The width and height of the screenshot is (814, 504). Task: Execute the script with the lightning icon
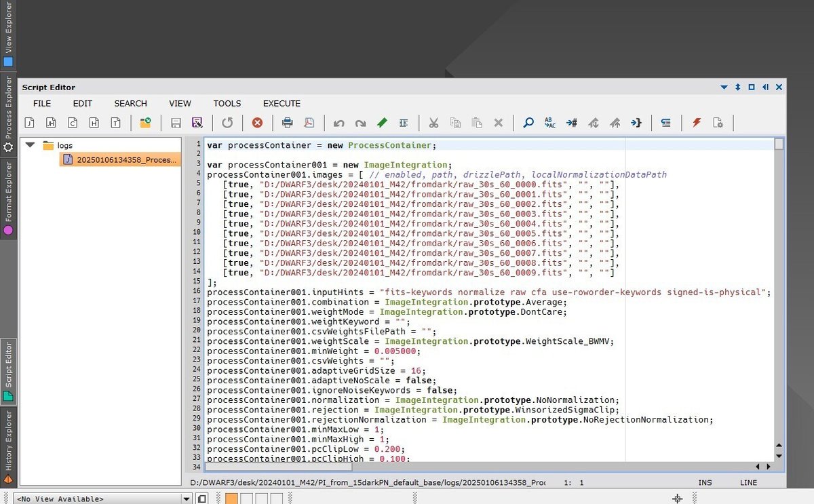pyautogui.click(x=696, y=123)
